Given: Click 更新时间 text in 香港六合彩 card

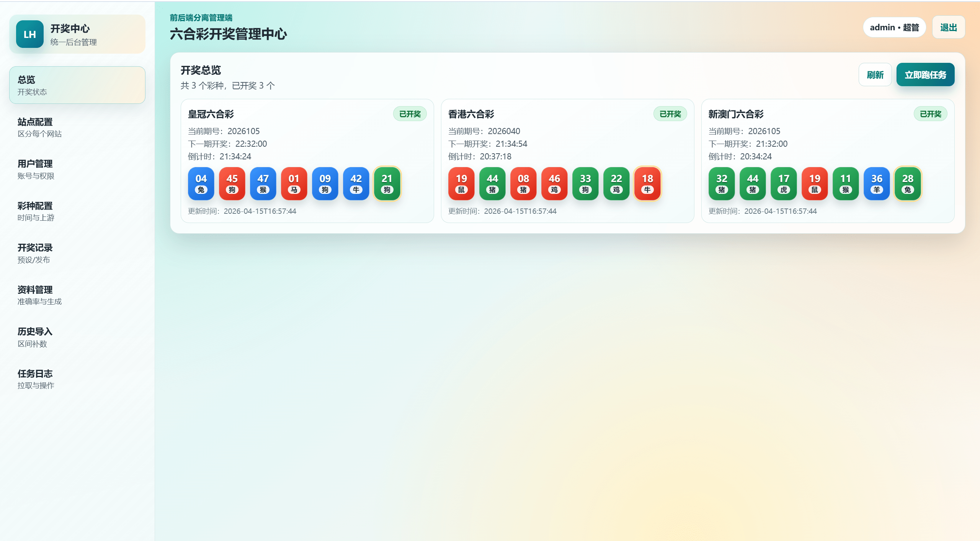Looking at the screenshot, I should [x=502, y=211].
